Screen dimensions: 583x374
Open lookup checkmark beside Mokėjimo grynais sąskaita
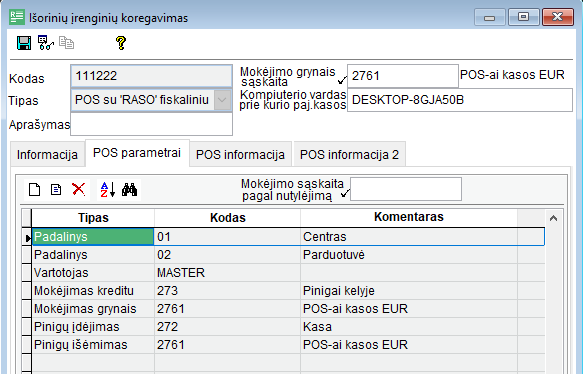342,80
